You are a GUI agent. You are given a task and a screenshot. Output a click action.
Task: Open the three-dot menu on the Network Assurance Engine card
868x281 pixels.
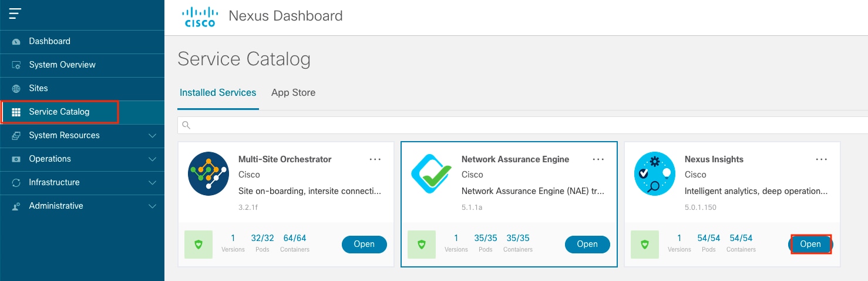[598, 159]
